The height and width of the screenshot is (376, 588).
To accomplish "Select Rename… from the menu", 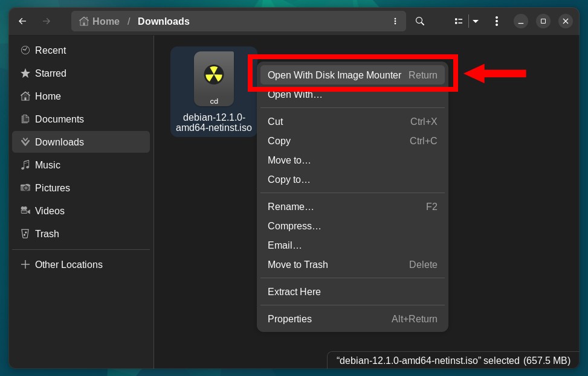I will point(352,207).
